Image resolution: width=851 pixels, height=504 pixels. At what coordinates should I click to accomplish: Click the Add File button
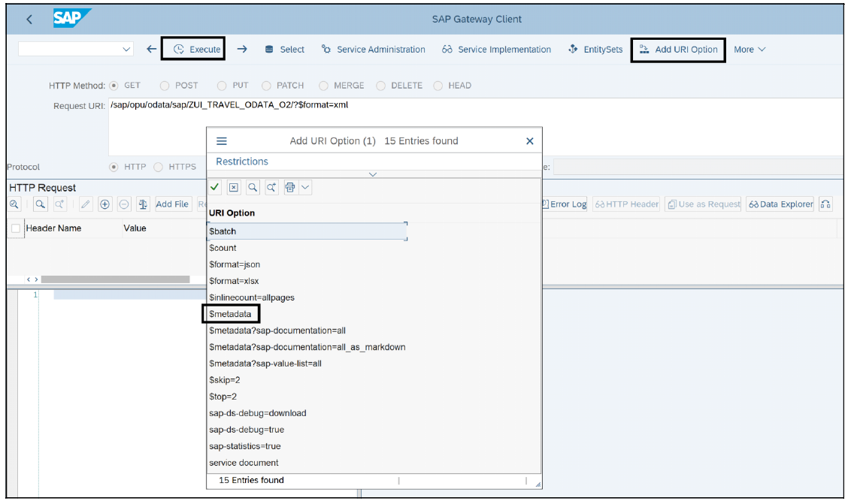(173, 204)
